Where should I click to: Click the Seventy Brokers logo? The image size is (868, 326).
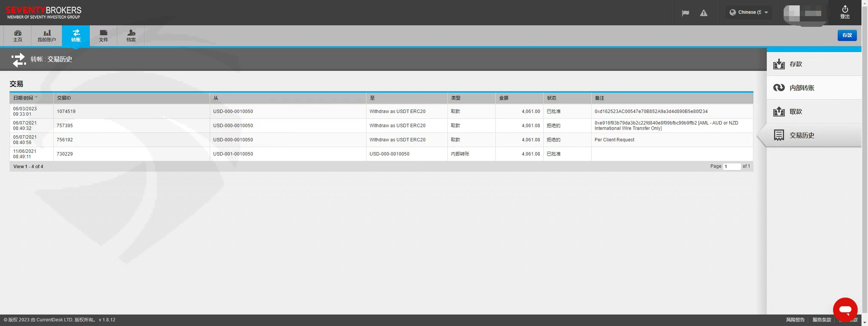pyautogui.click(x=44, y=13)
